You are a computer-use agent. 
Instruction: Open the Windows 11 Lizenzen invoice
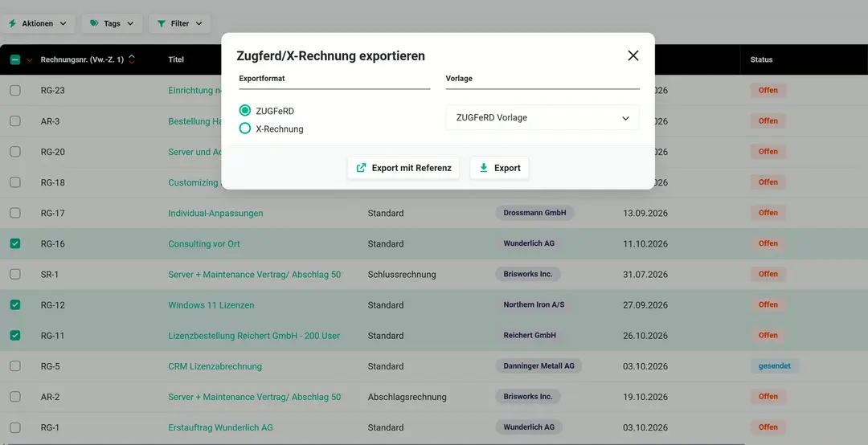coord(211,305)
